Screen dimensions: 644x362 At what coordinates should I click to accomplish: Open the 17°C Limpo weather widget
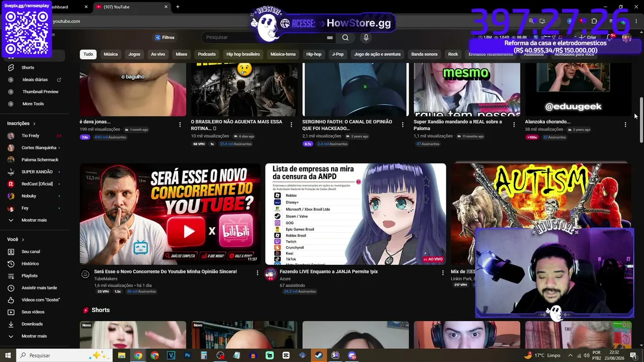click(x=542, y=355)
